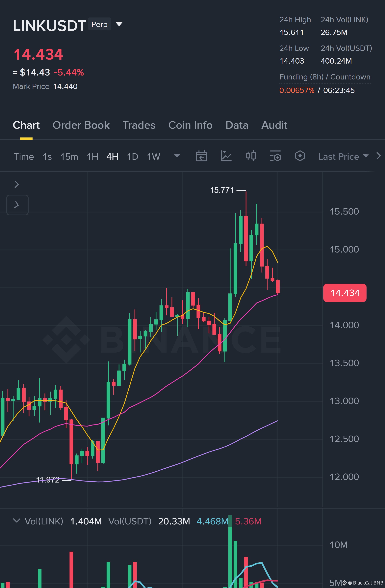Open the Coin Info tab
Screen dimensions: 385x588
[190, 125]
